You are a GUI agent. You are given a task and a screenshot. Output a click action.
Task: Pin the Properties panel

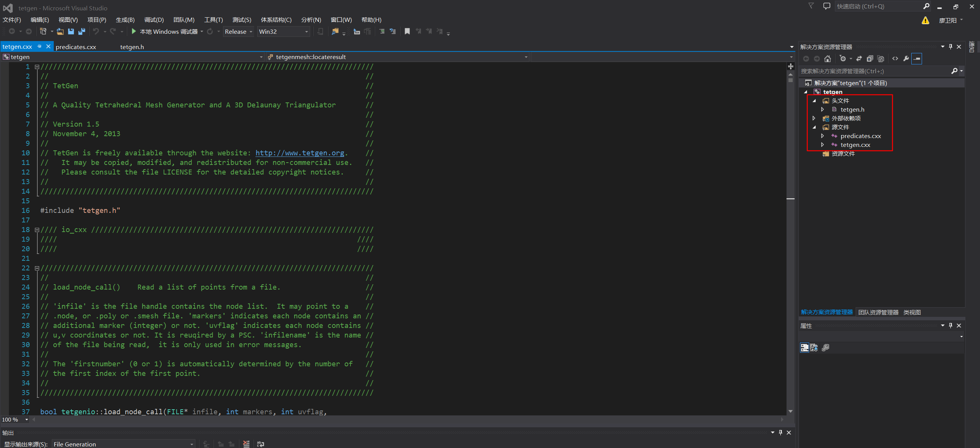click(x=950, y=326)
